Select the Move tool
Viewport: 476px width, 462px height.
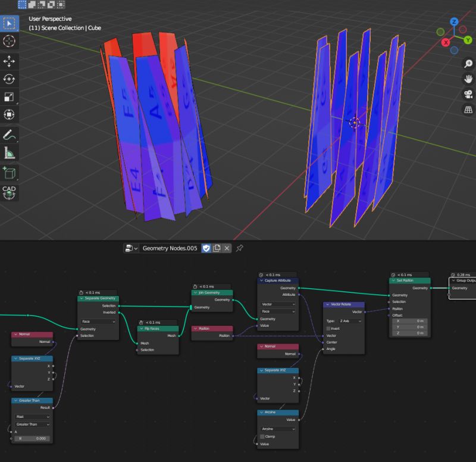coord(9,61)
